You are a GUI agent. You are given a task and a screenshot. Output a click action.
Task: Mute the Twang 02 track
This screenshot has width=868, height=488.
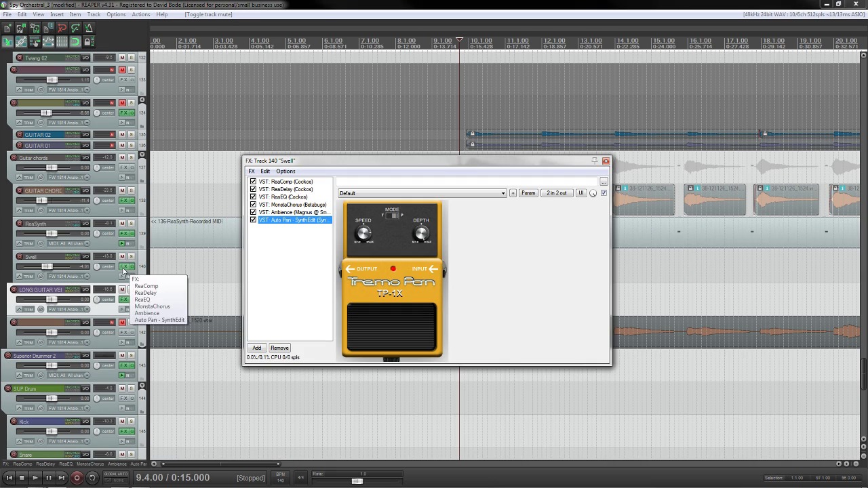(x=122, y=58)
